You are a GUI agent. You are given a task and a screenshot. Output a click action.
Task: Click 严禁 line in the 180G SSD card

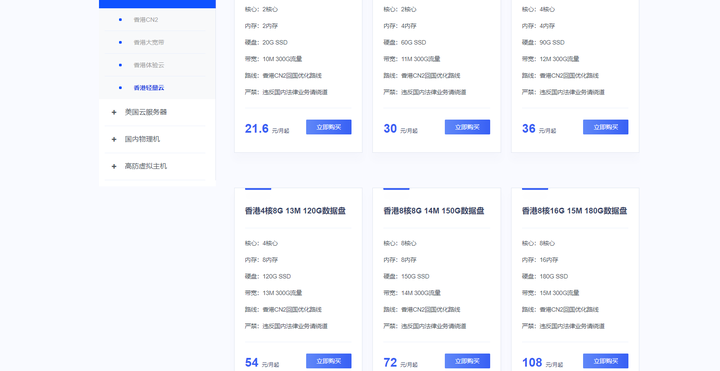pos(563,326)
